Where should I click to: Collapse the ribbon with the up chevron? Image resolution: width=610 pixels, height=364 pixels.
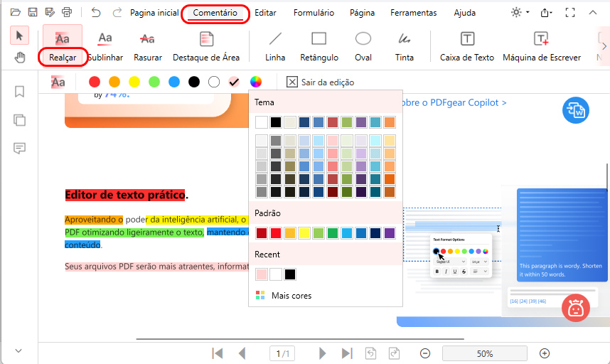tap(592, 13)
